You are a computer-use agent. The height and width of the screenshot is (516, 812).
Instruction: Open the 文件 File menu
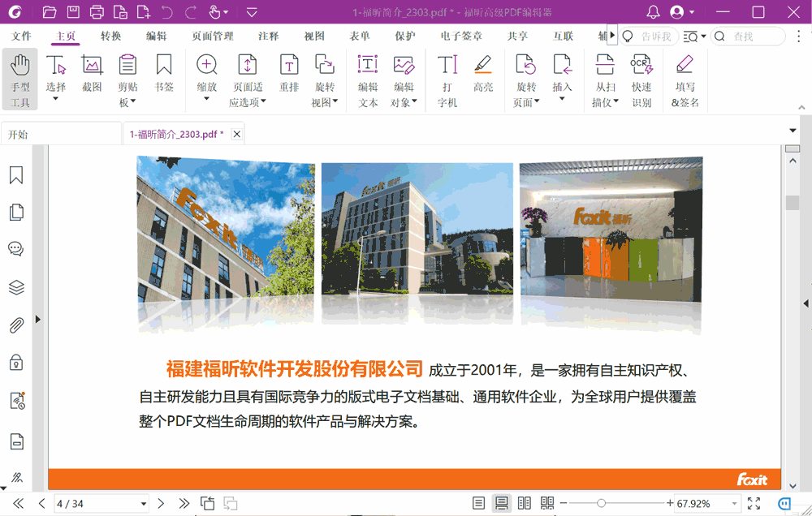pos(21,37)
